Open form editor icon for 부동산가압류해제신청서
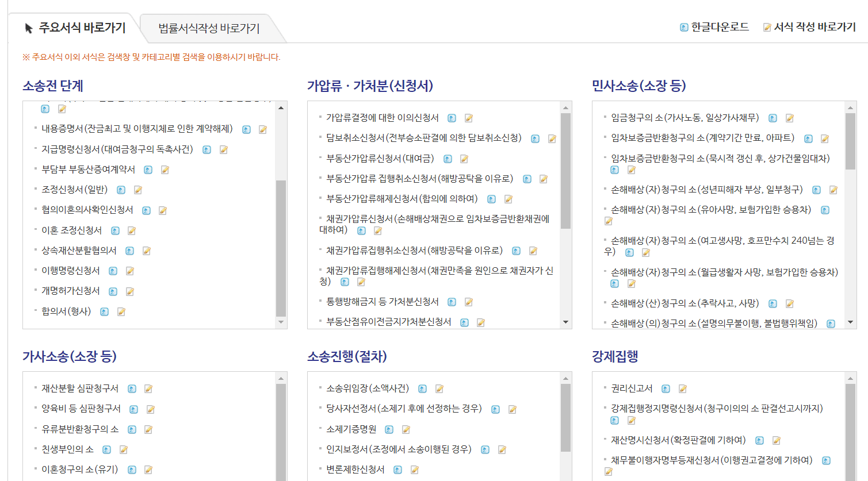Screen dimensions: 868x481 [508, 199]
